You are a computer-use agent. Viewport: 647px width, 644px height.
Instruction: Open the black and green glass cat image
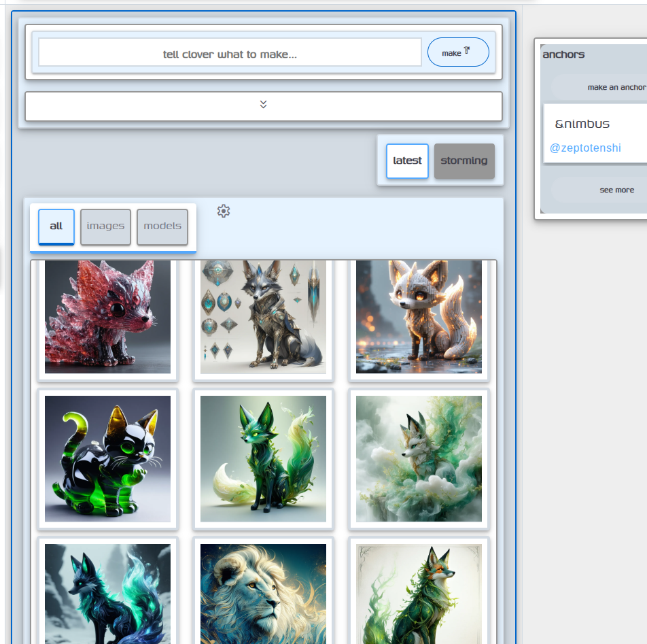(107, 458)
